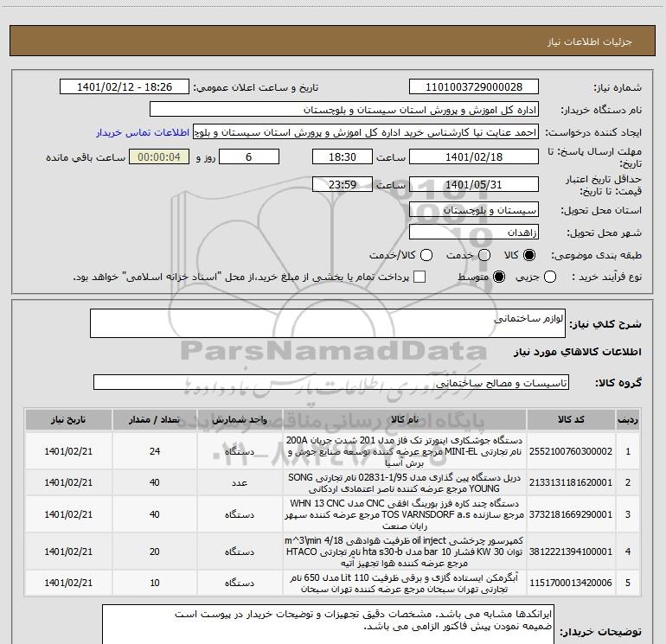Click the نام کالا column header

[405, 420]
